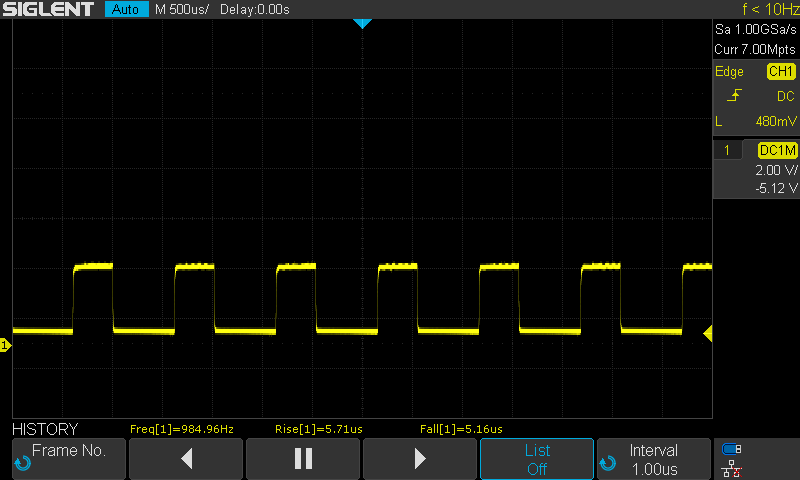Click the trigger level arrow marker
This screenshot has width=800, height=480.
click(x=708, y=334)
